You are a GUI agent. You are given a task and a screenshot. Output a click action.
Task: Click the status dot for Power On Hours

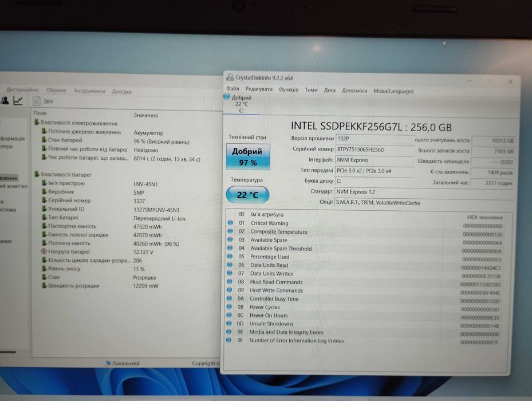pos(230,314)
